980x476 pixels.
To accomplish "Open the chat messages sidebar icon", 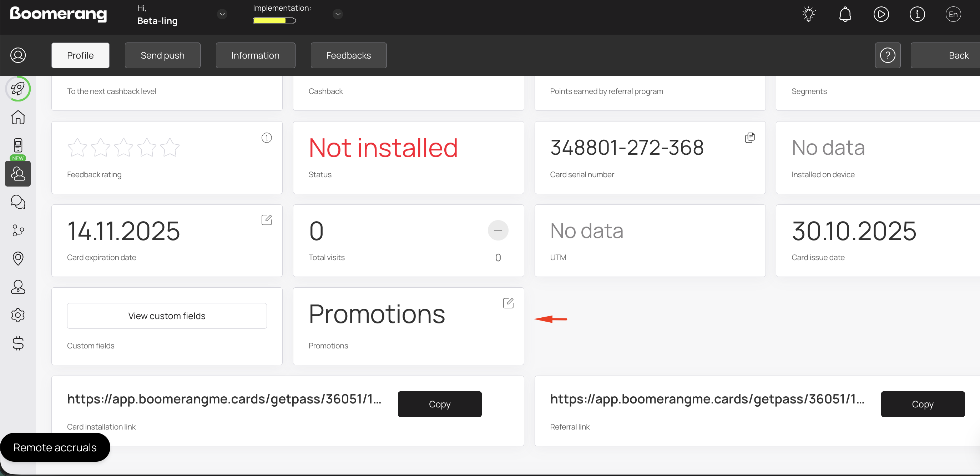I will click(x=18, y=202).
